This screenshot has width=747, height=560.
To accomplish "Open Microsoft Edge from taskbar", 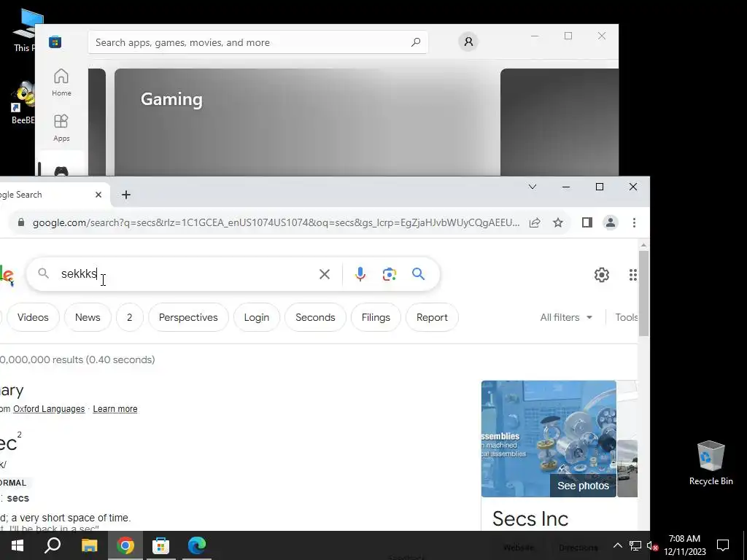I will coord(197,545).
